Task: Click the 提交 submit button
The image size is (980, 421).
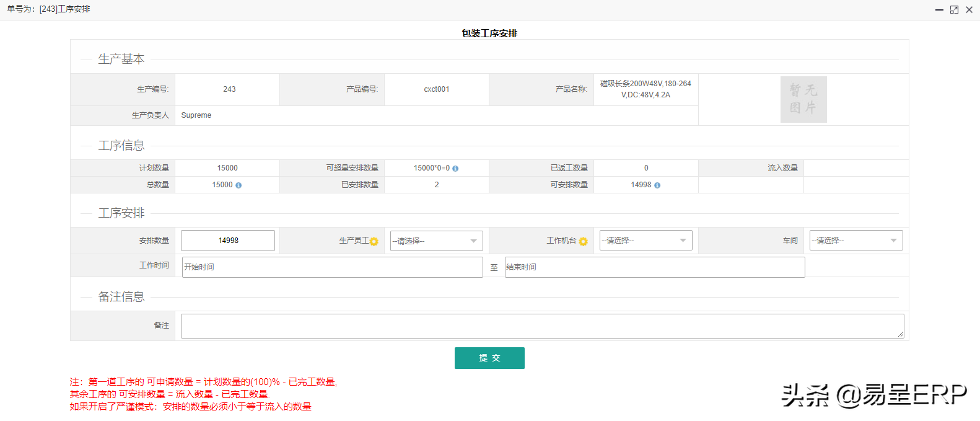Action: [489, 358]
